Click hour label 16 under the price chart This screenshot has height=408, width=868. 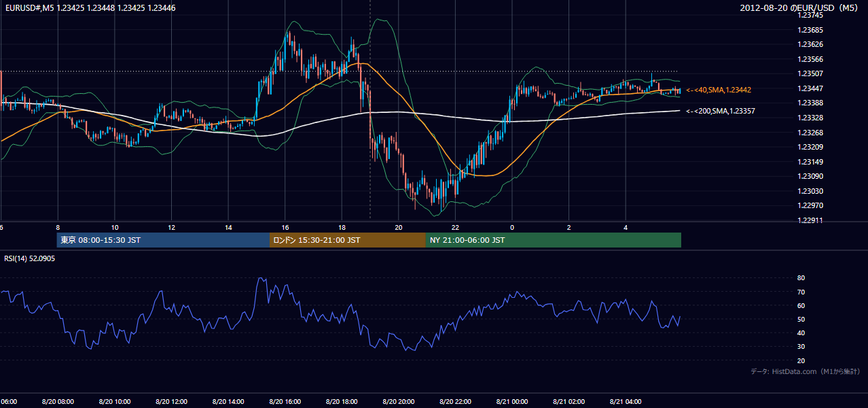285,228
